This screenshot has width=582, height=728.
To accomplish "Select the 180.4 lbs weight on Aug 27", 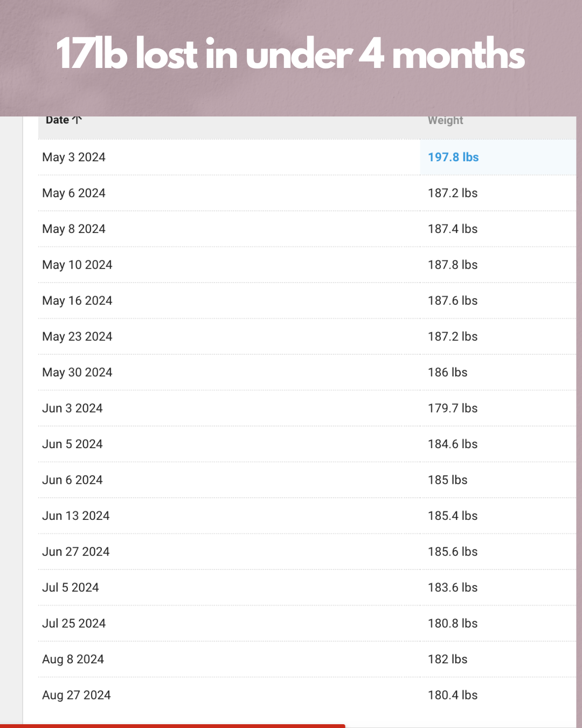I will click(453, 695).
